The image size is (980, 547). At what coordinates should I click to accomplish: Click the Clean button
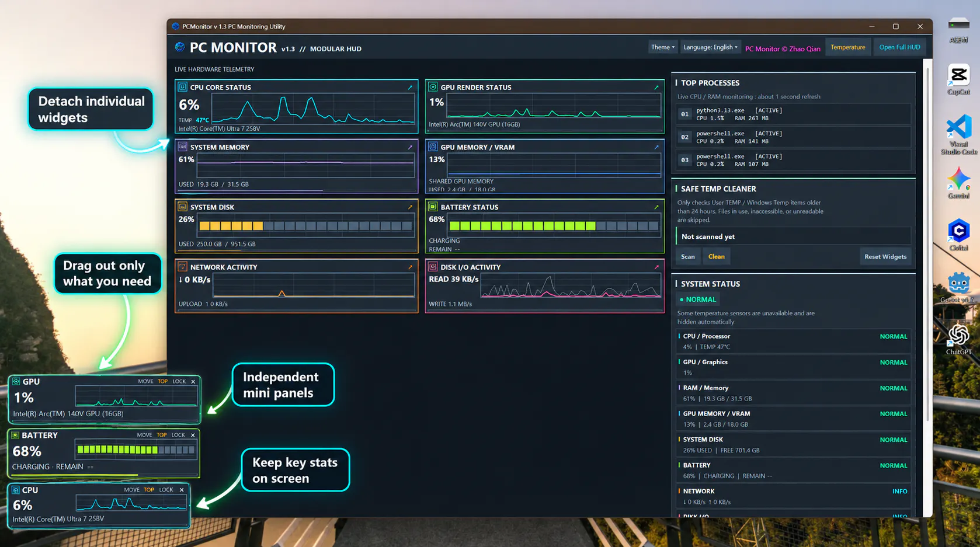pyautogui.click(x=717, y=257)
